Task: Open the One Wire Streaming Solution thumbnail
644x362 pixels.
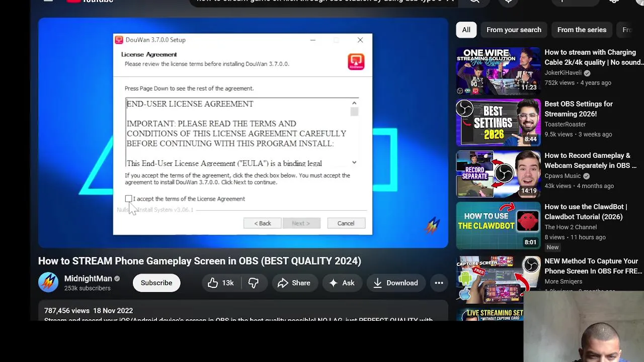Action: click(x=498, y=71)
